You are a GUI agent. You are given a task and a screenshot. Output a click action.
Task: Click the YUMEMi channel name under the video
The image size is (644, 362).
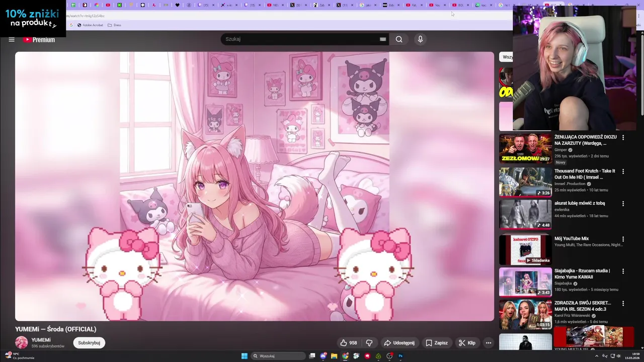41,340
